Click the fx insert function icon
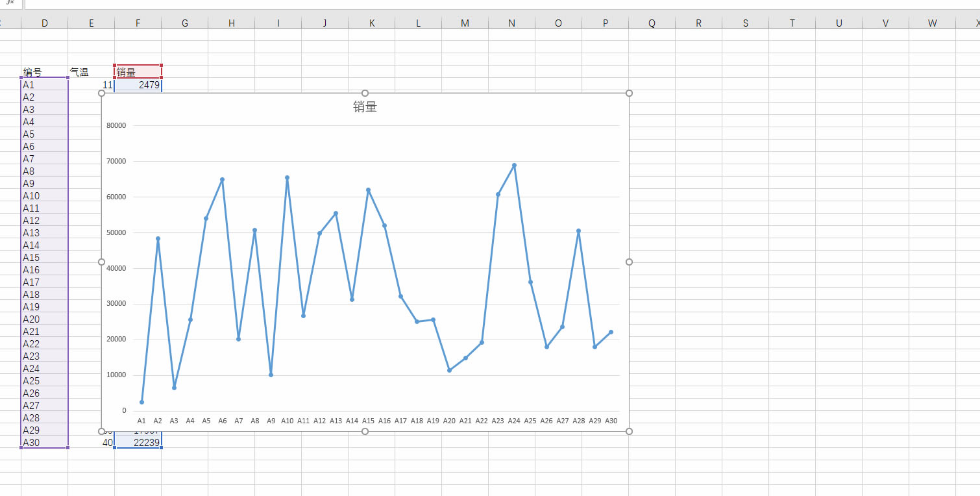Image resolution: width=980 pixels, height=496 pixels. 10,3
